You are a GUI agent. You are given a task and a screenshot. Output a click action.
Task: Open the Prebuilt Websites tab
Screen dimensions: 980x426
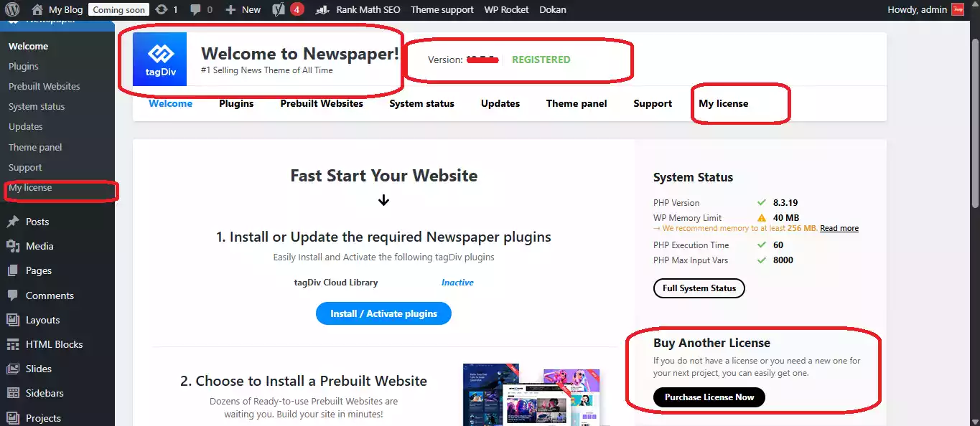(322, 103)
